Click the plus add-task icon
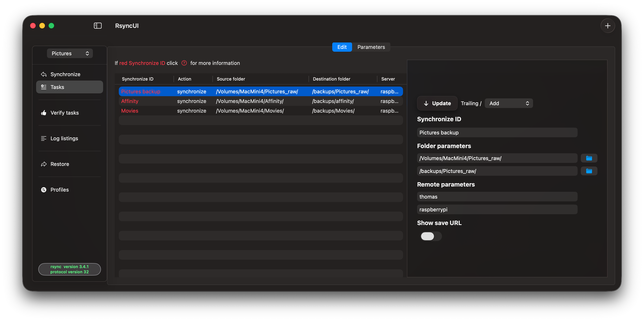This screenshot has width=644, height=321. point(607,26)
